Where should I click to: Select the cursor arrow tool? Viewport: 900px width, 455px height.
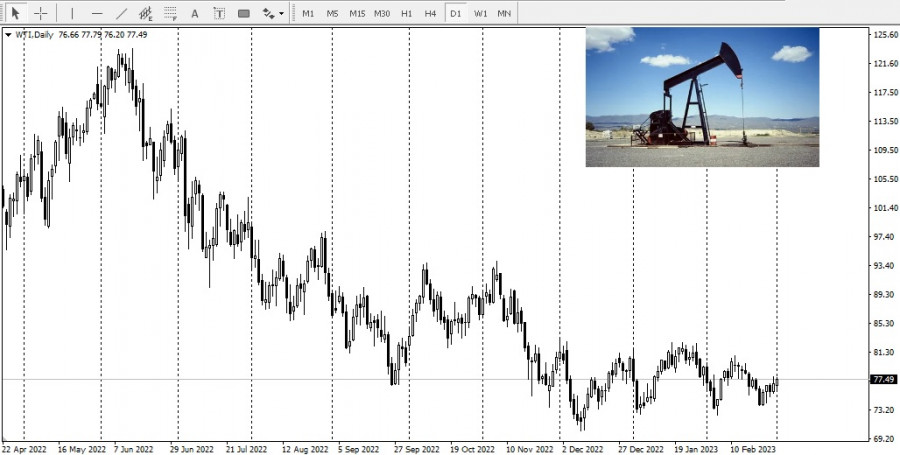pyautogui.click(x=15, y=13)
